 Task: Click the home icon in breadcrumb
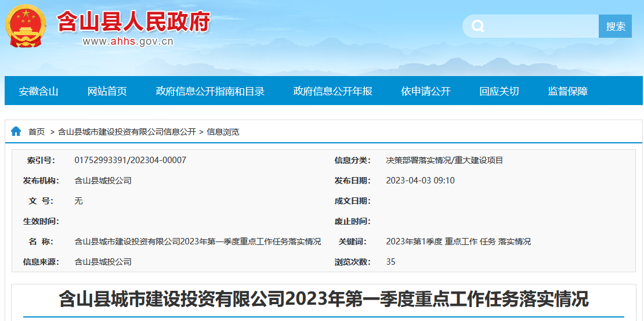pyautogui.click(x=16, y=131)
